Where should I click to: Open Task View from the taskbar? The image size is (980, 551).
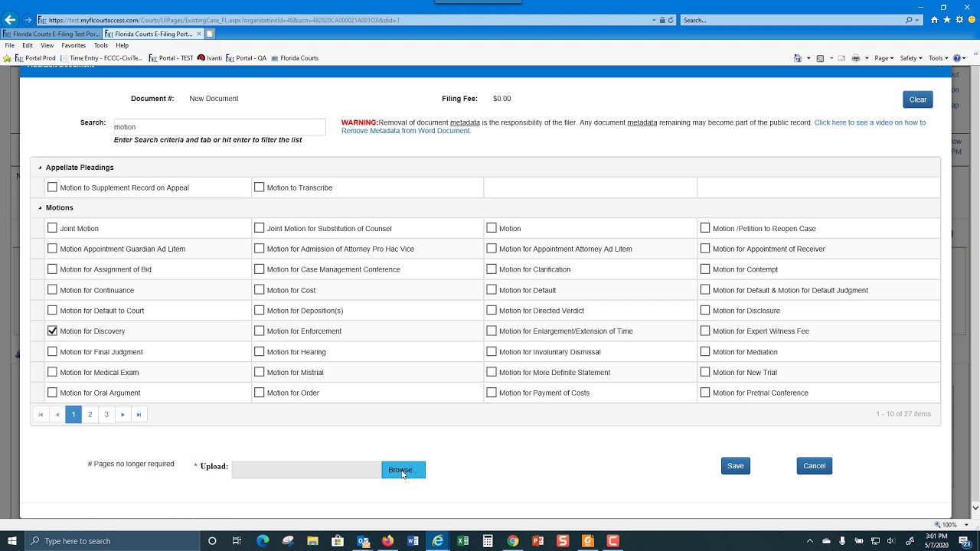[237, 541]
